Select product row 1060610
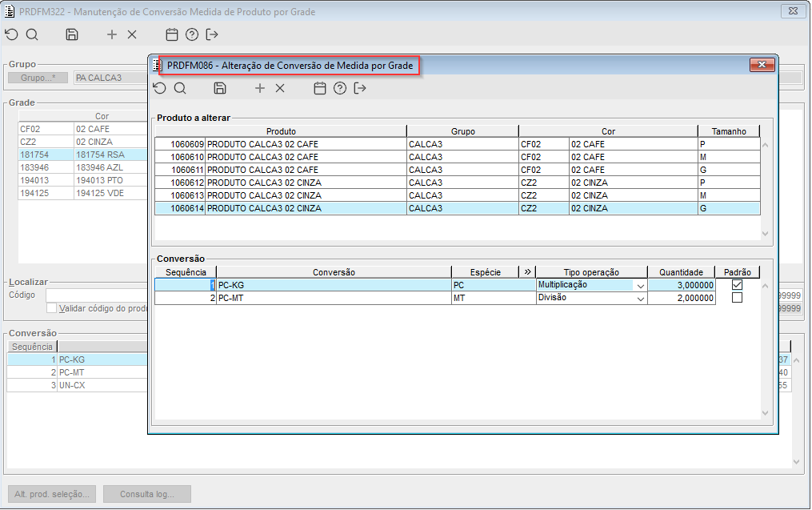The height and width of the screenshot is (510, 812). point(458,157)
